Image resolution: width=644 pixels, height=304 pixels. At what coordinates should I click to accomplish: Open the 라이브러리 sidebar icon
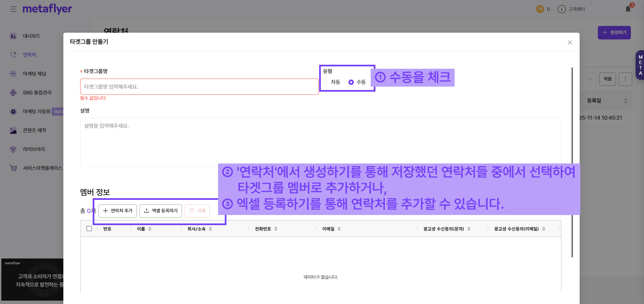point(13,149)
